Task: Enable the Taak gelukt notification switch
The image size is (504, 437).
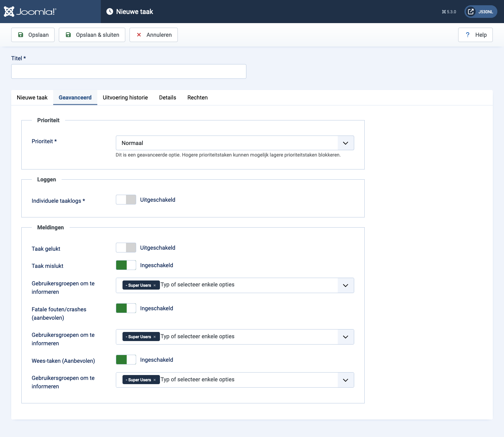Action: pos(126,248)
